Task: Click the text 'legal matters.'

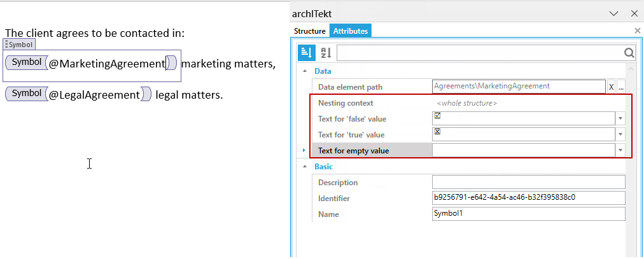Action: coord(190,95)
